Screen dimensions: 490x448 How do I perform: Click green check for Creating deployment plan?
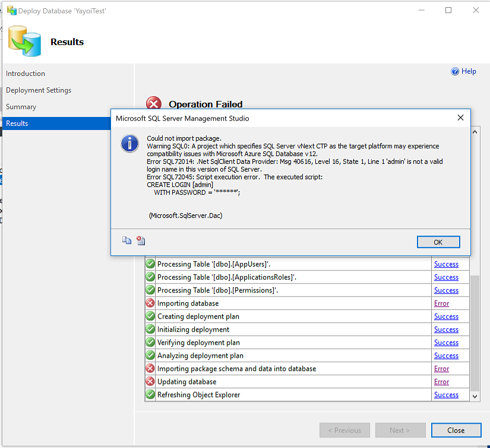(x=150, y=316)
